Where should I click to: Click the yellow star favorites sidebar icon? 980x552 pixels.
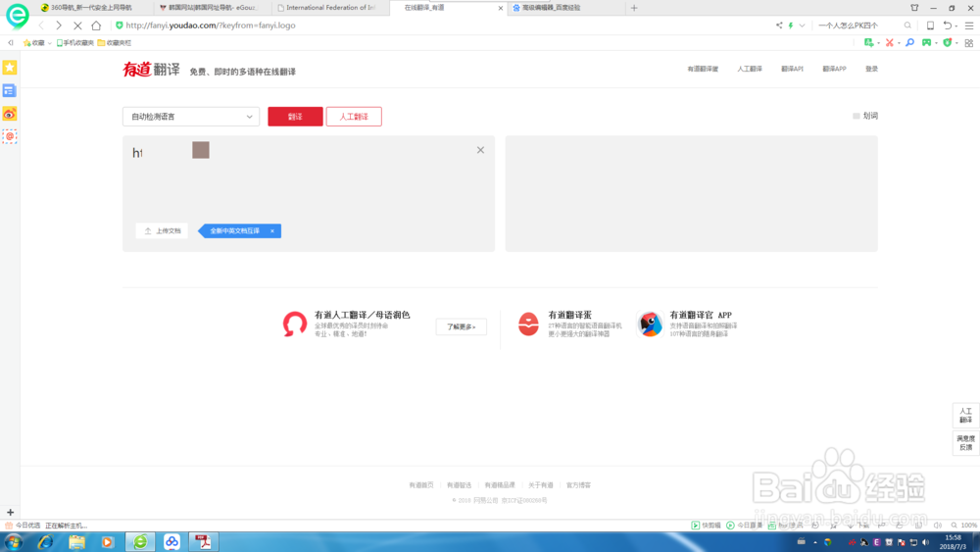pyautogui.click(x=10, y=68)
